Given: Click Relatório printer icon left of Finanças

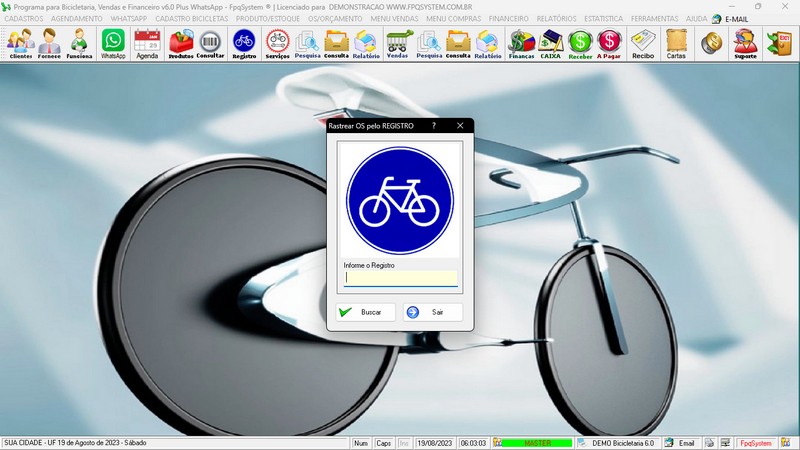Looking at the screenshot, I should click(488, 44).
